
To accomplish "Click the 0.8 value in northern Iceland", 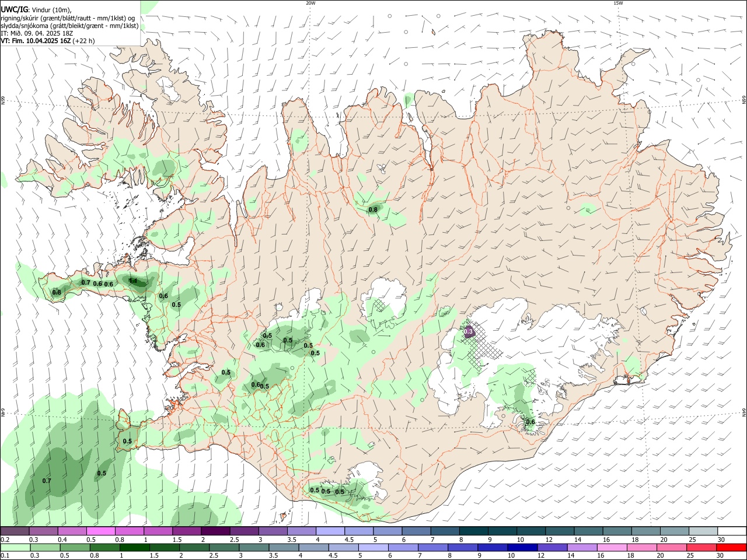I will click(x=373, y=209).
